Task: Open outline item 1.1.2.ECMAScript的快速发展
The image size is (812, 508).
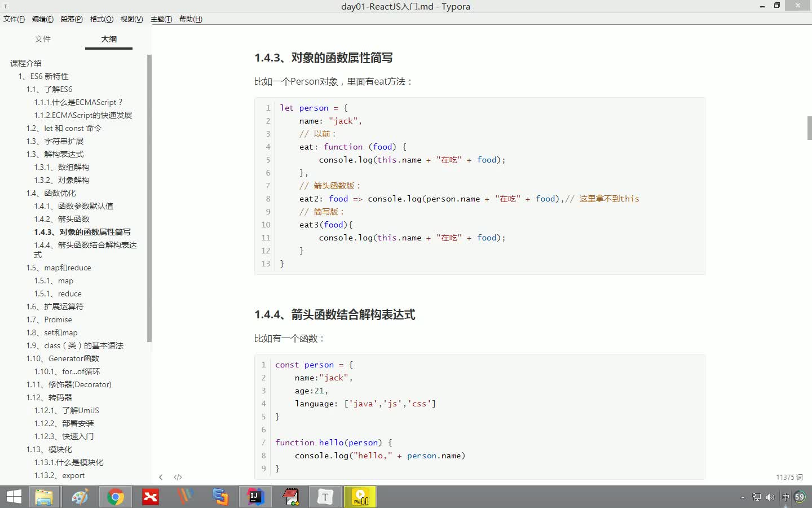Action: tap(83, 115)
